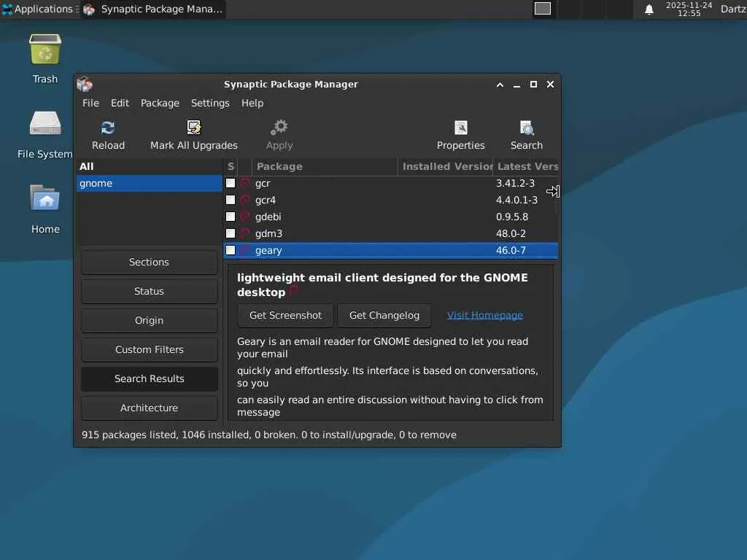Open the Properties toolbar icon
Screen dimensions: 747x560
point(461,128)
